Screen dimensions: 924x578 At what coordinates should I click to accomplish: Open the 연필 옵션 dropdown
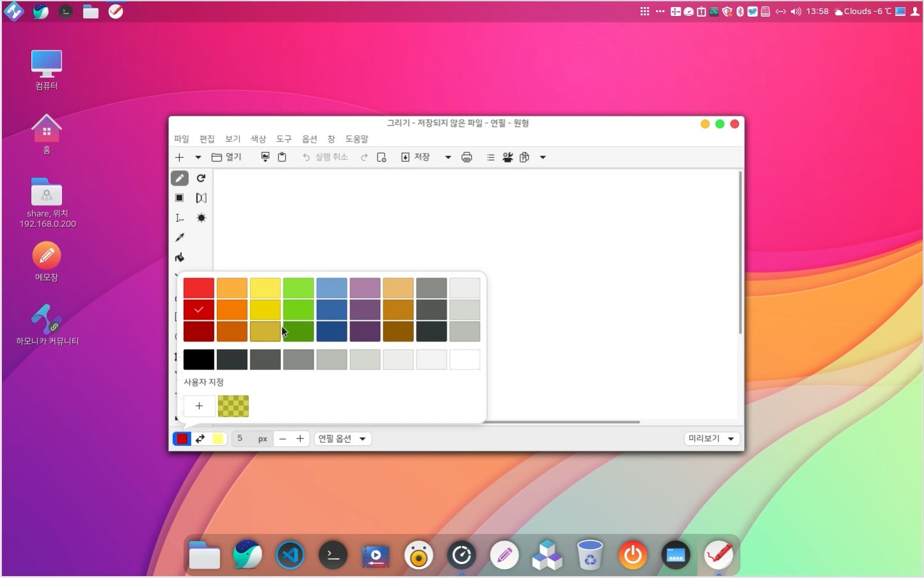(342, 439)
